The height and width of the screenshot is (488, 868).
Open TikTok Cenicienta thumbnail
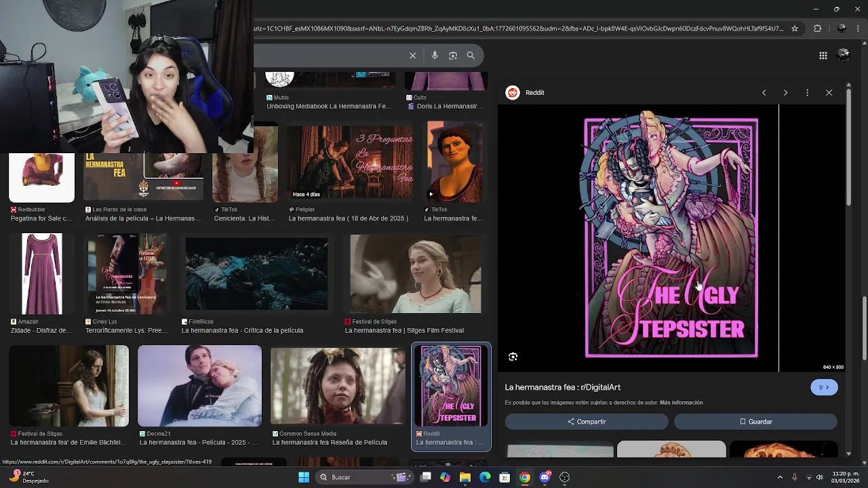[x=245, y=163]
